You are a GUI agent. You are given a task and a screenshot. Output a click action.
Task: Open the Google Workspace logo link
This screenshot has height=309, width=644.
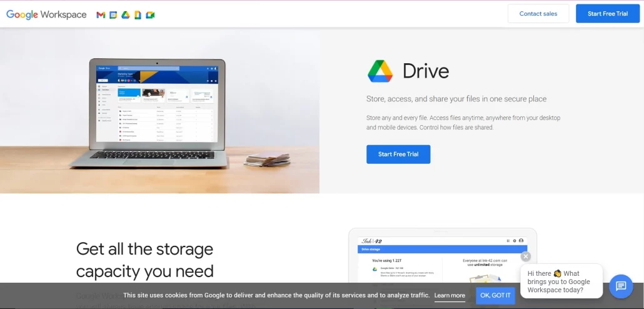(46, 15)
